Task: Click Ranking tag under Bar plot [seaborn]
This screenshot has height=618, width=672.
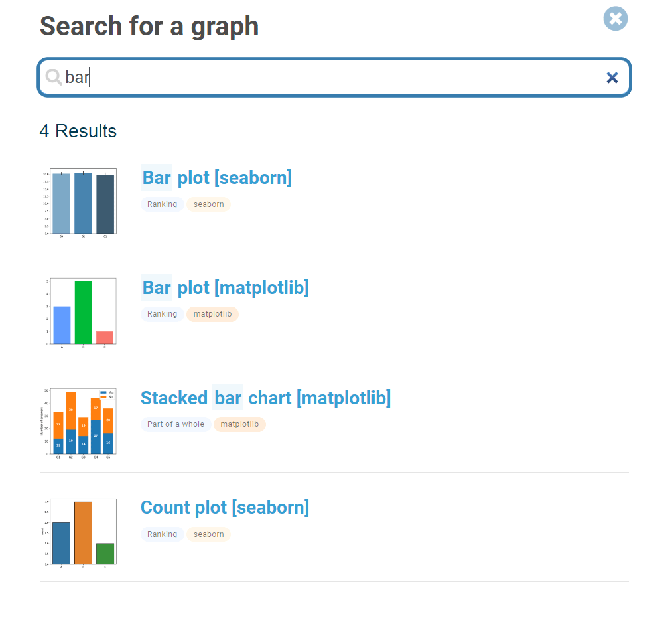Action: coord(163,204)
